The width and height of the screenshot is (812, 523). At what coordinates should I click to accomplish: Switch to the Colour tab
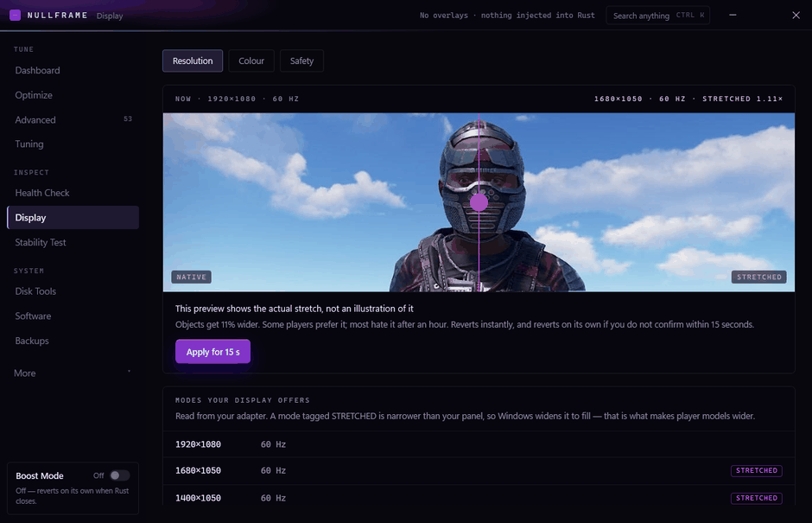pos(251,61)
